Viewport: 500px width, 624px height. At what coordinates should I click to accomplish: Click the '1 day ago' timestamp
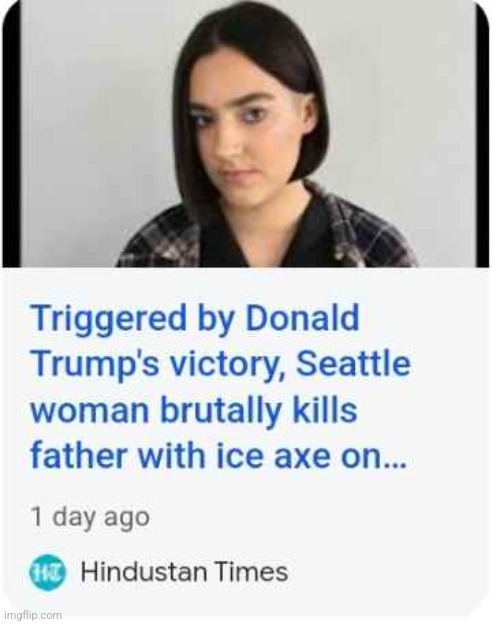point(90,517)
